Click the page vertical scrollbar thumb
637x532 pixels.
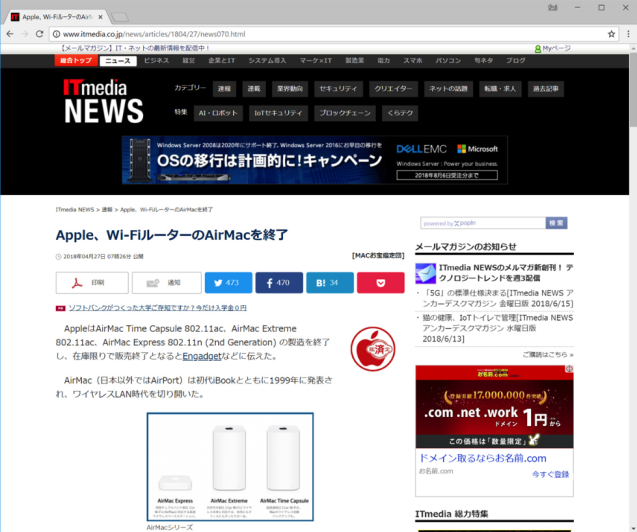[633, 89]
